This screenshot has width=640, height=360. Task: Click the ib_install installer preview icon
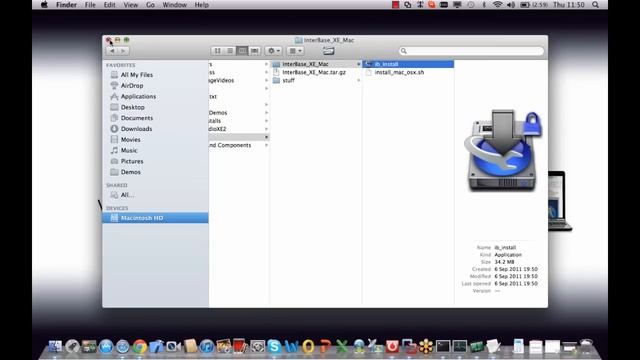coord(503,150)
